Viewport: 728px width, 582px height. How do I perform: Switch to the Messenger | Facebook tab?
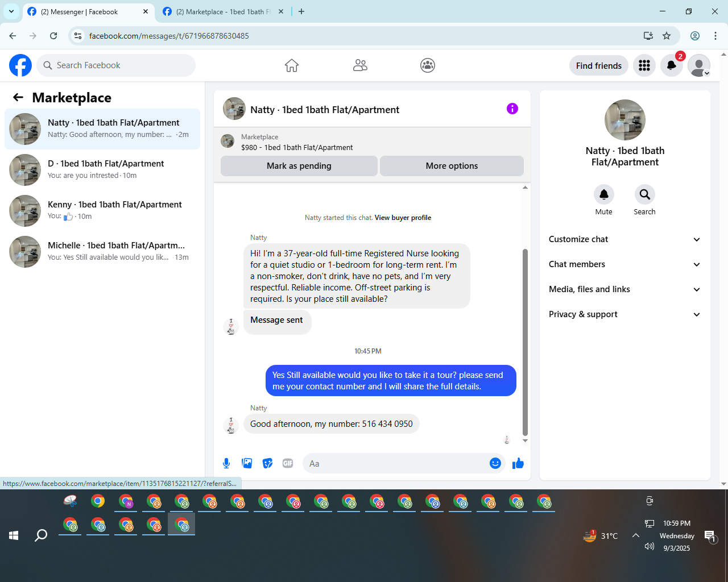tap(80, 11)
